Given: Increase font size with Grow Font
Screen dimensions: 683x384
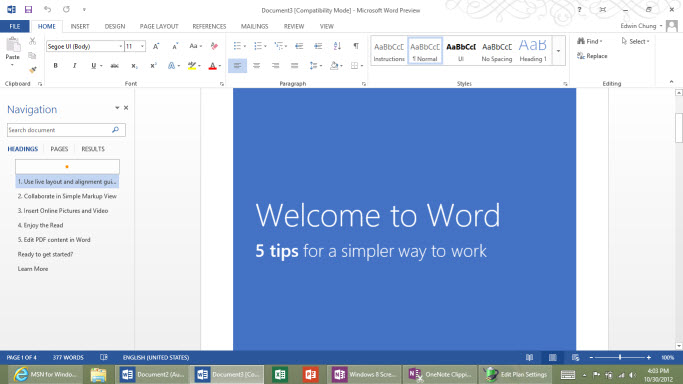Looking at the screenshot, I should pyautogui.click(x=156, y=46).
